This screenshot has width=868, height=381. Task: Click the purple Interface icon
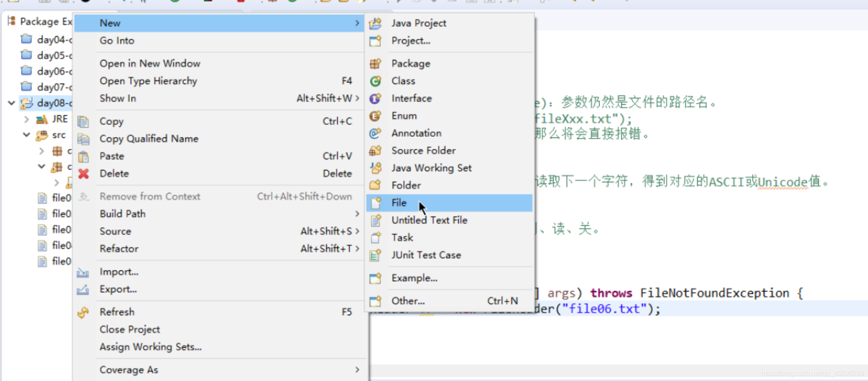pos(375,98)
